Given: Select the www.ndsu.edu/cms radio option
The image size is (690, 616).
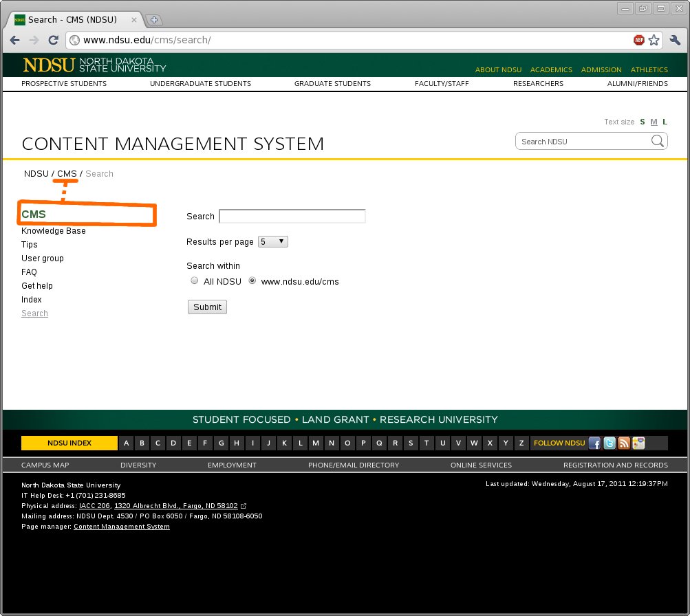Looking at the screenshot, I should [x=252, y=280].
